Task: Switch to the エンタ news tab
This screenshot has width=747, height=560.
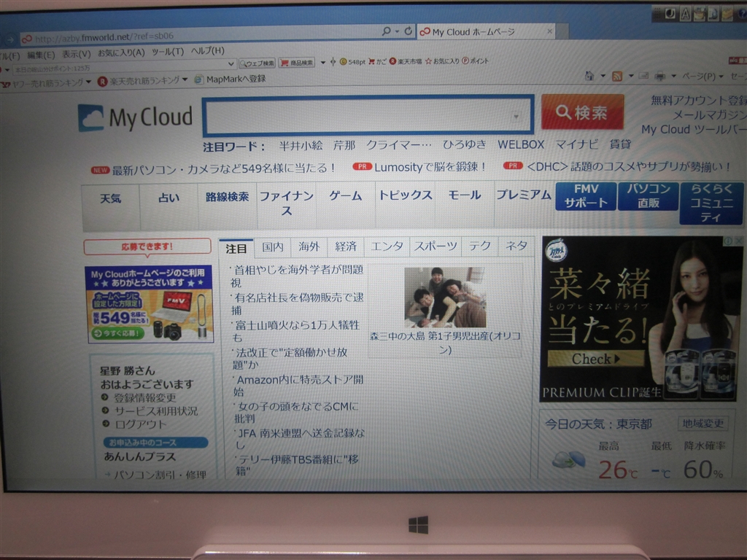Action: pos(387,246)
